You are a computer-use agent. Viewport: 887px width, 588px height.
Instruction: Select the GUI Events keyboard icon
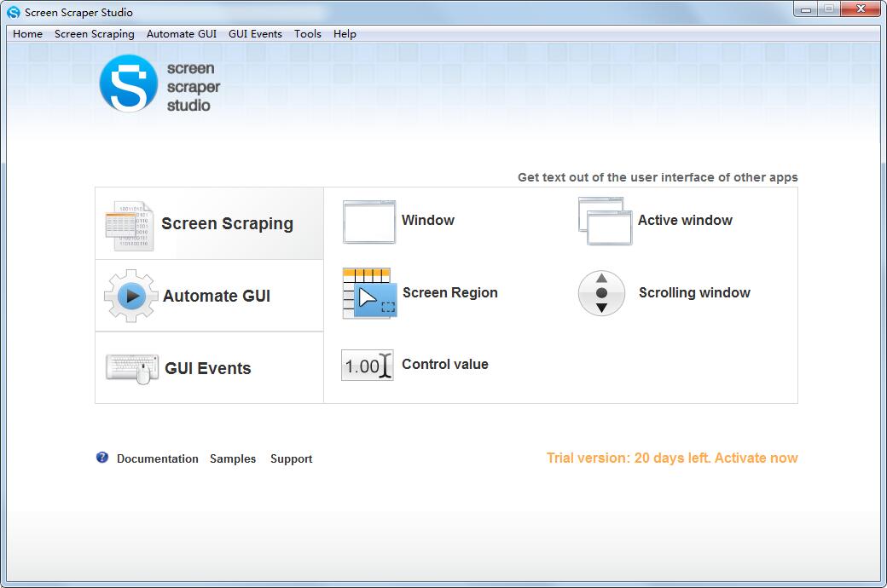click(x=132, y=367)
